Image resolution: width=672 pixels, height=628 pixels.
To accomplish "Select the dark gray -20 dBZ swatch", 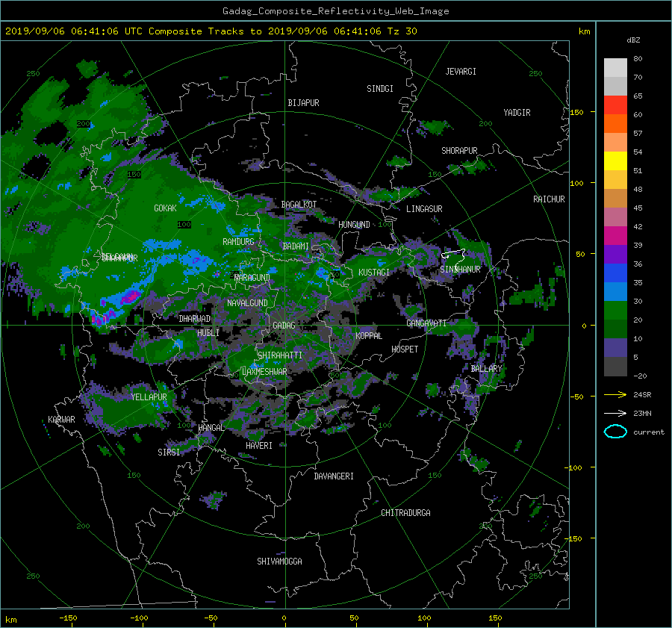I will pos(615,366).
